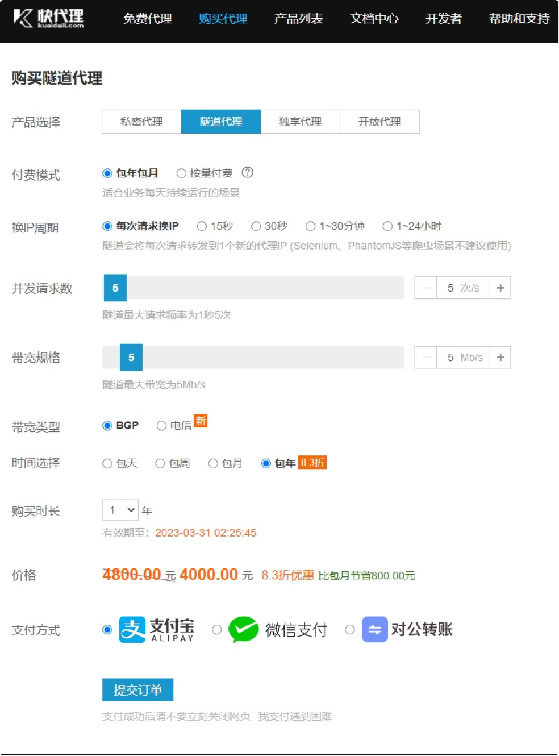
Task: Increase 带宽规格 with plus button
Action: (500, 358)
